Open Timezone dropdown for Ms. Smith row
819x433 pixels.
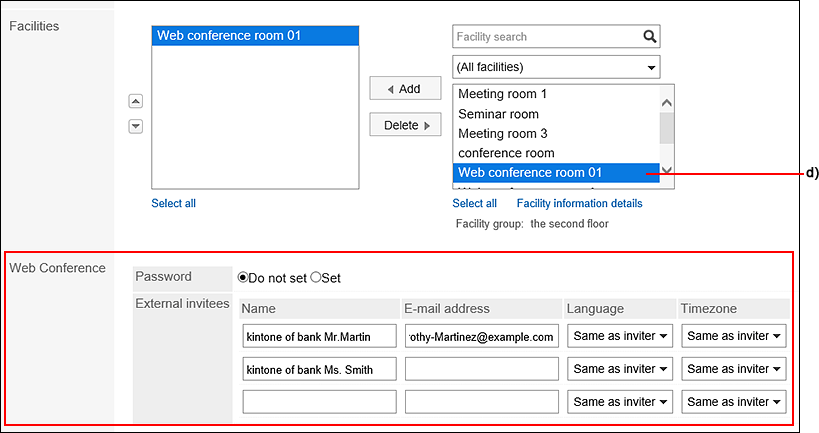click(733, 369)
